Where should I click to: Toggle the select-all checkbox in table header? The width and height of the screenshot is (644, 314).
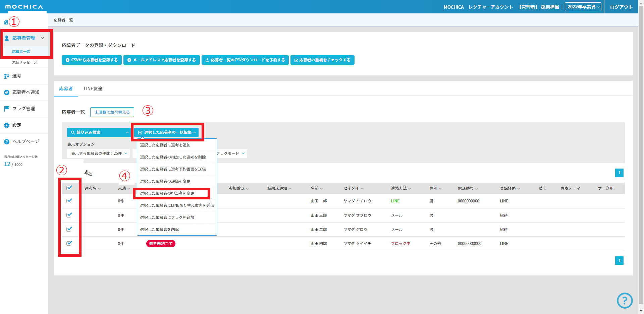click(69, 188)
